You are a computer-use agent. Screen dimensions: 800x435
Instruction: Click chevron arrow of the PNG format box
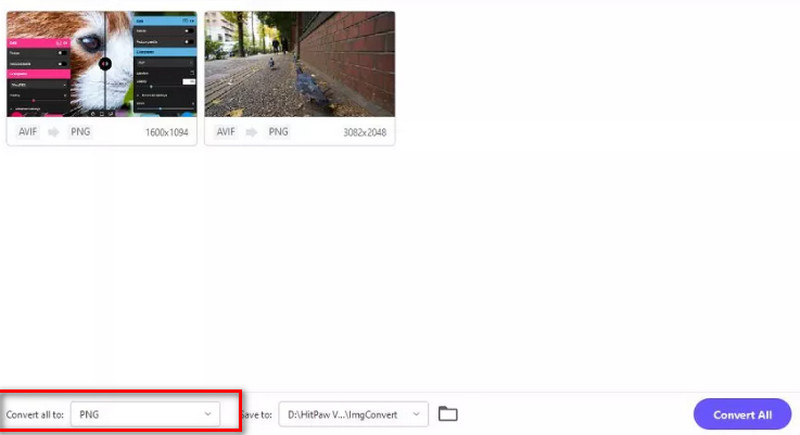point(208,414)
